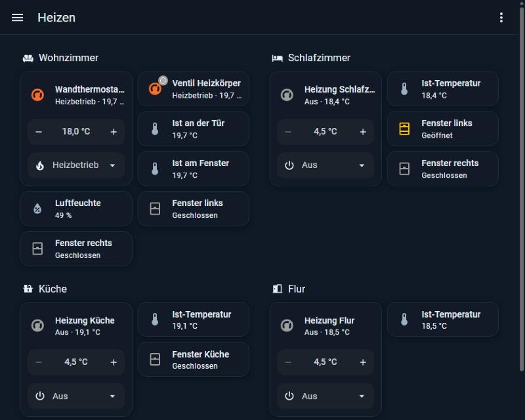The image size is (525, 420).
Task: Click the Ventil Heizkörper thermostat icon
Action: (x=155, y=89)
